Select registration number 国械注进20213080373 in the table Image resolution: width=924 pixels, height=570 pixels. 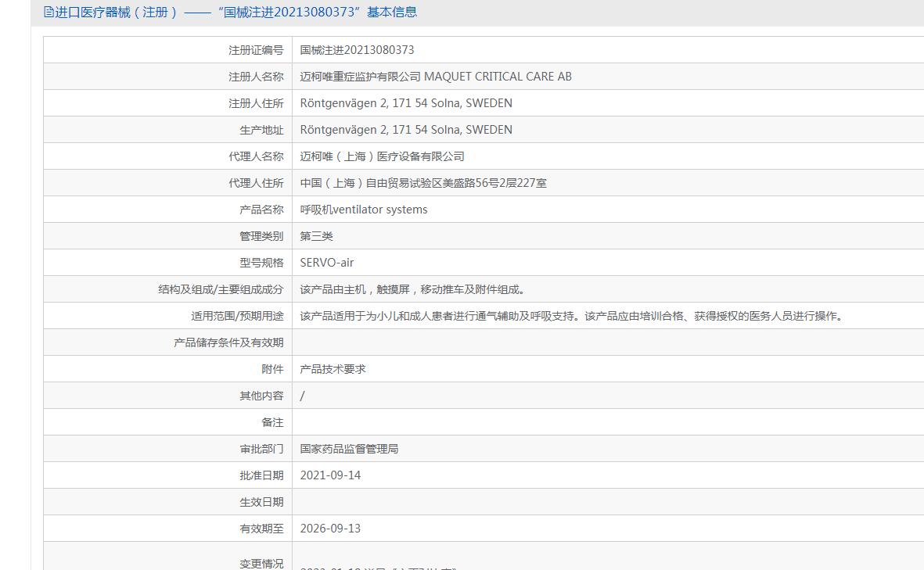pos(357,50)
